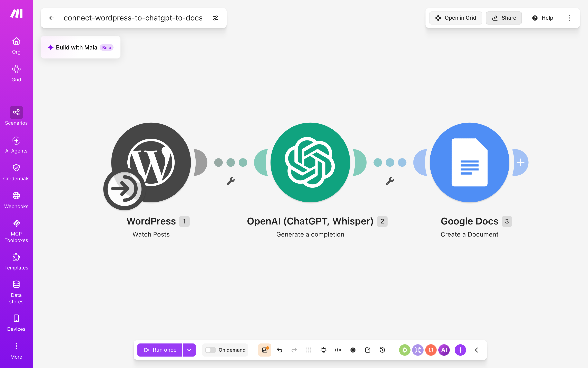Show More sidebar options
The width and height of the screenshot is (588, 368).
16,351
